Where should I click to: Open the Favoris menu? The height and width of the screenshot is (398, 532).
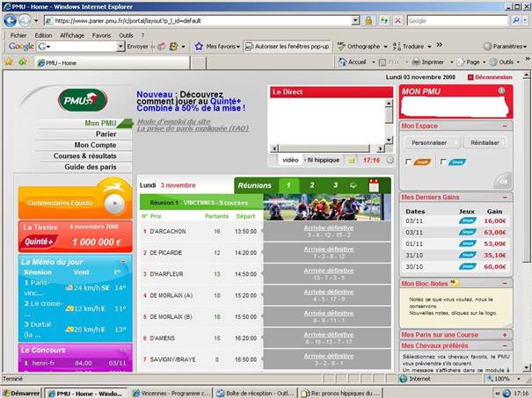point(101,35)
